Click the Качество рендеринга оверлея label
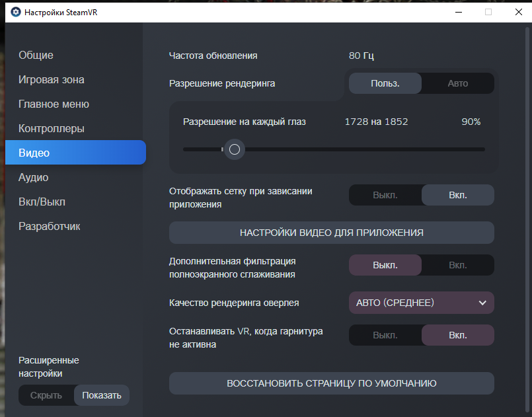This screenshot has width=532, height=417. [x=234, y=303]
